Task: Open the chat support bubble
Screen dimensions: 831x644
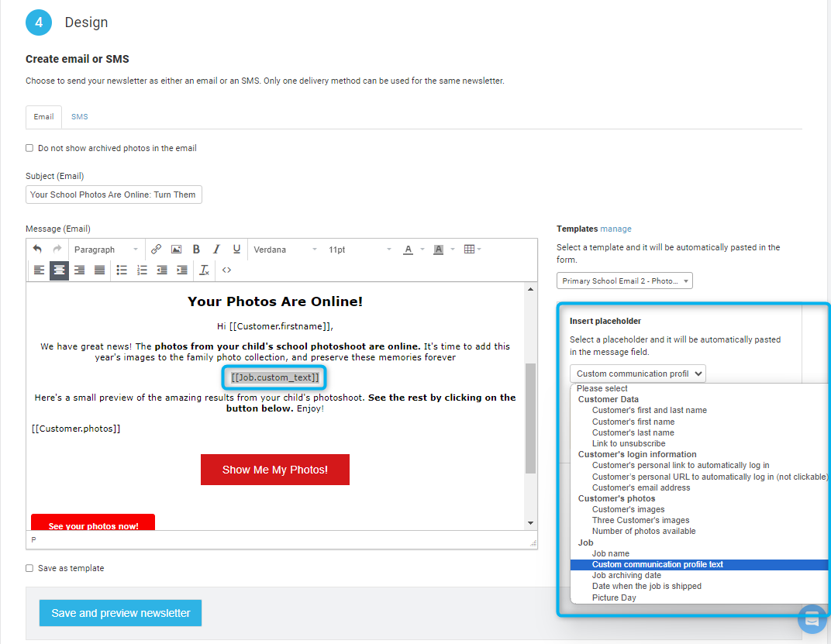Action: pos(812,618)
